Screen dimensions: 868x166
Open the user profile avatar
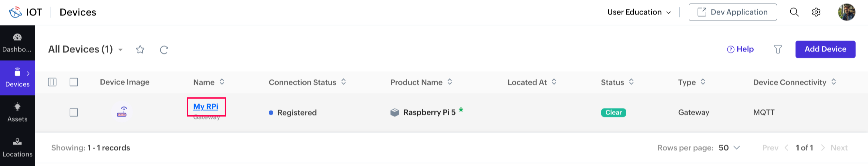tap(846, 12)
